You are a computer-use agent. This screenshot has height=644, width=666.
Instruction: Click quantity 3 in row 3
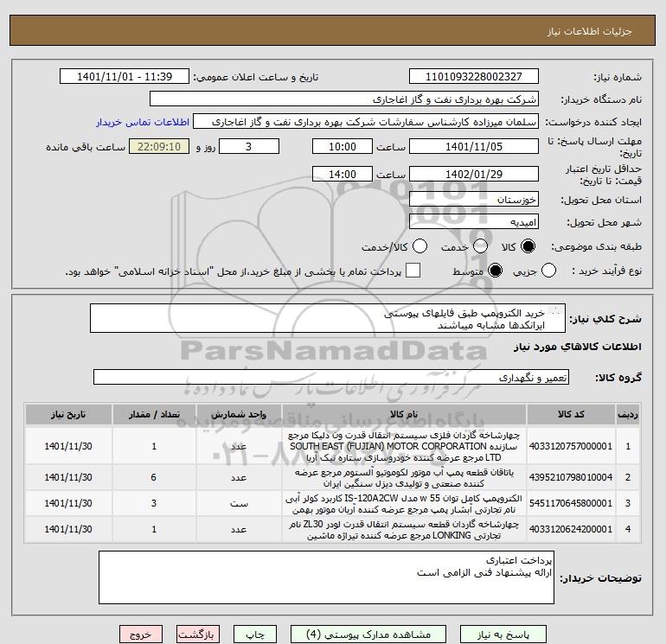[x=154, y=503]
